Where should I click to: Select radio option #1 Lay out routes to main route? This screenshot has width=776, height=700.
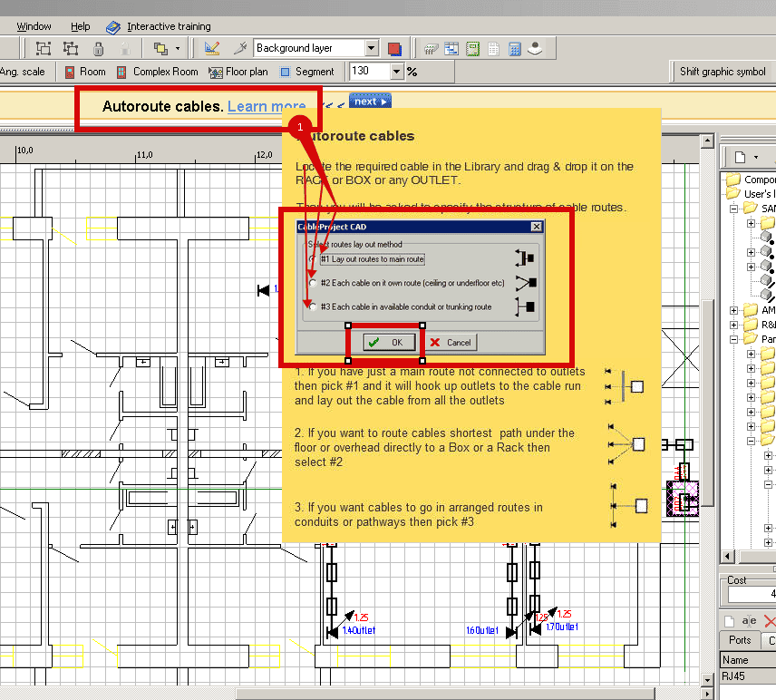[314, 259]
